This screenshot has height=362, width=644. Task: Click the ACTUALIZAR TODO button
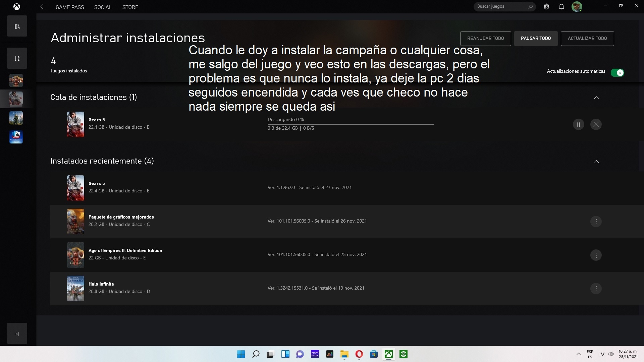pos(587,38)
